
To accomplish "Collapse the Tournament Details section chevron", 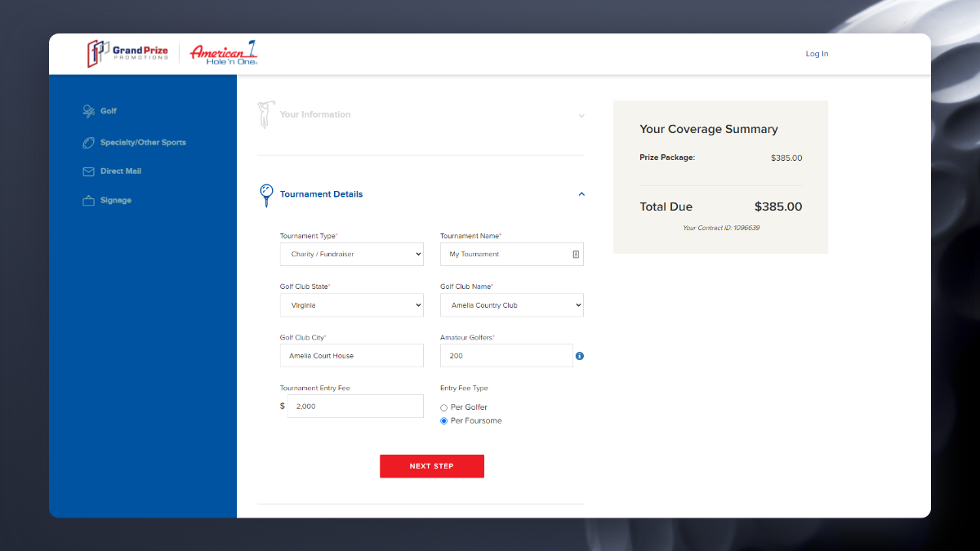I will (581, 194).
